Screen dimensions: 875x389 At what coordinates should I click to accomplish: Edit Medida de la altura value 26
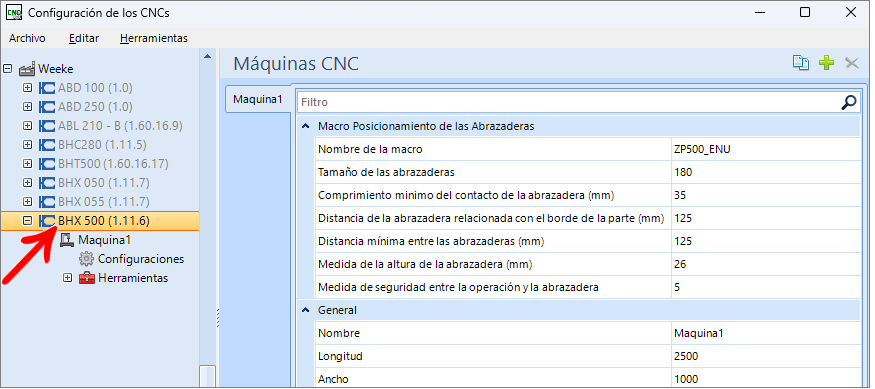tap(765, 264)
